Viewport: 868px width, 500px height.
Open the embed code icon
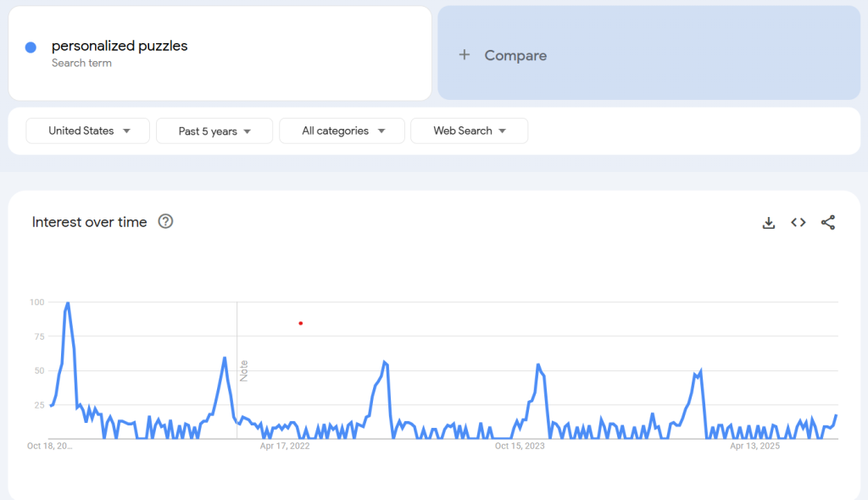[798, 223]
